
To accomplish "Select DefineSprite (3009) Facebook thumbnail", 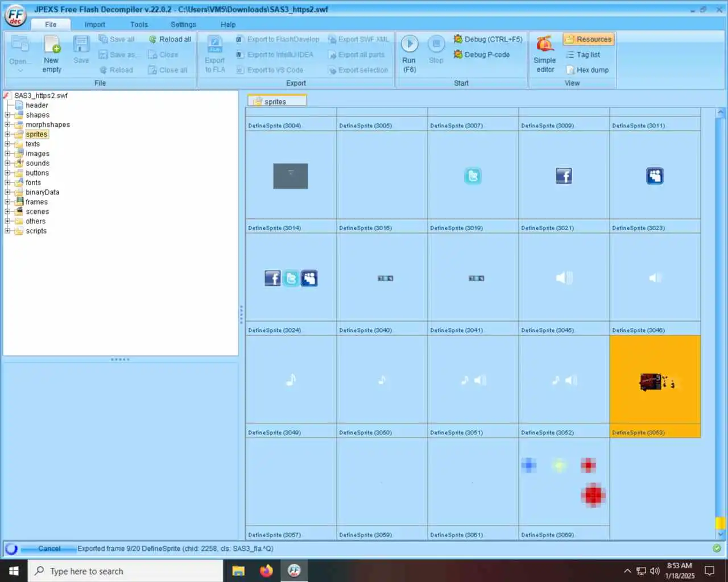I will click(x=564, y=175).
